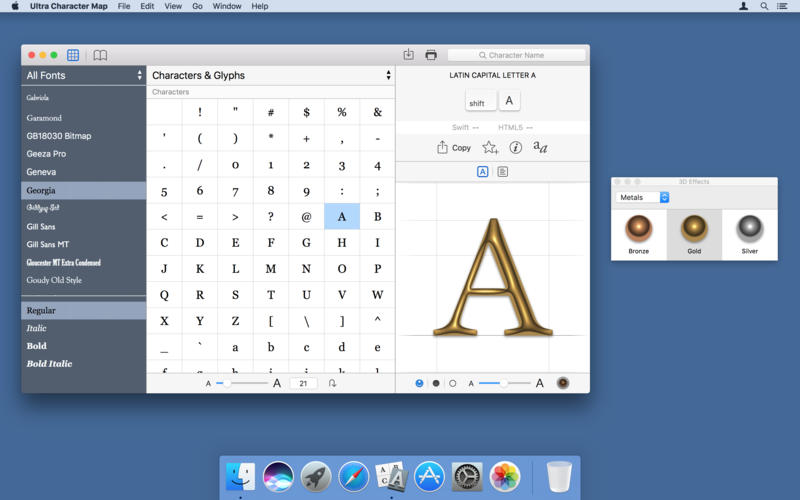Click the export/download toolbar icon
The height and width of the screenshot is (500, 800).
tap(408, 55)
